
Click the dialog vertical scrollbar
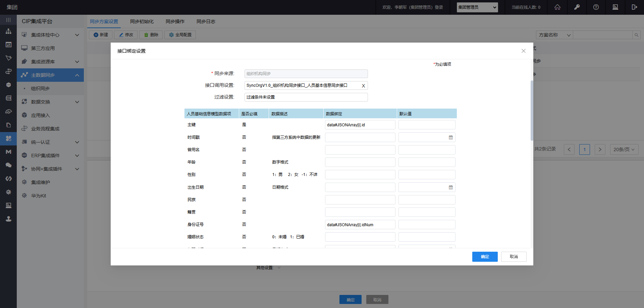[532, 111]
